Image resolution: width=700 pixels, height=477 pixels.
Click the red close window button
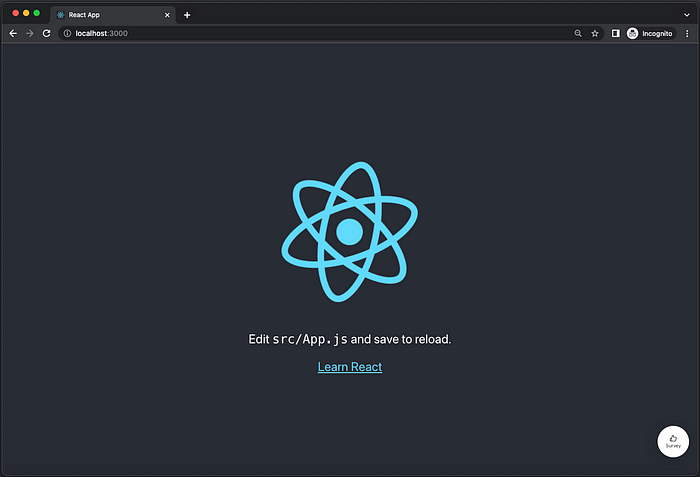[x=16, y=13]
